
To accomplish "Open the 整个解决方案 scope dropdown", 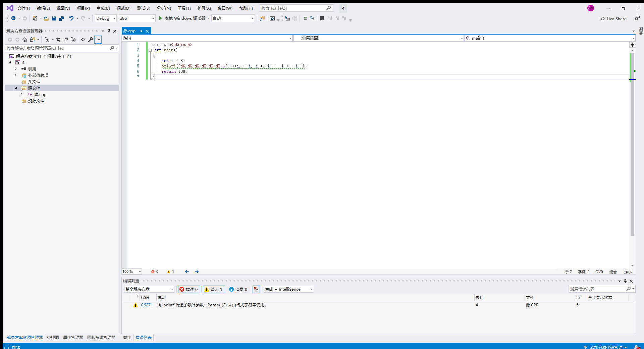I will pos(149,289).
